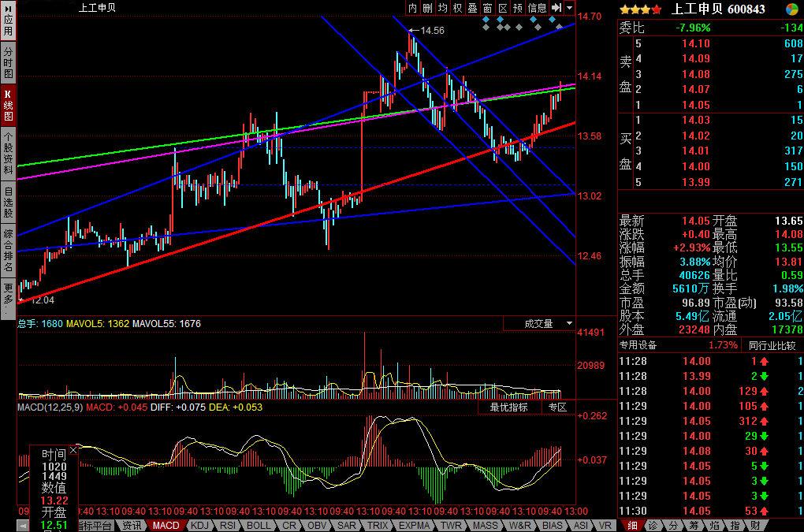Click the MACD(12,25,9) parameter label
Viewport: 804px width, 532px height.
[50, 407]
